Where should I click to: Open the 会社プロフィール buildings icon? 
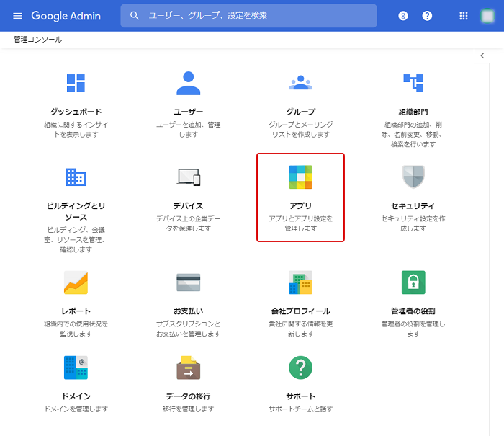tap(300, 282)
